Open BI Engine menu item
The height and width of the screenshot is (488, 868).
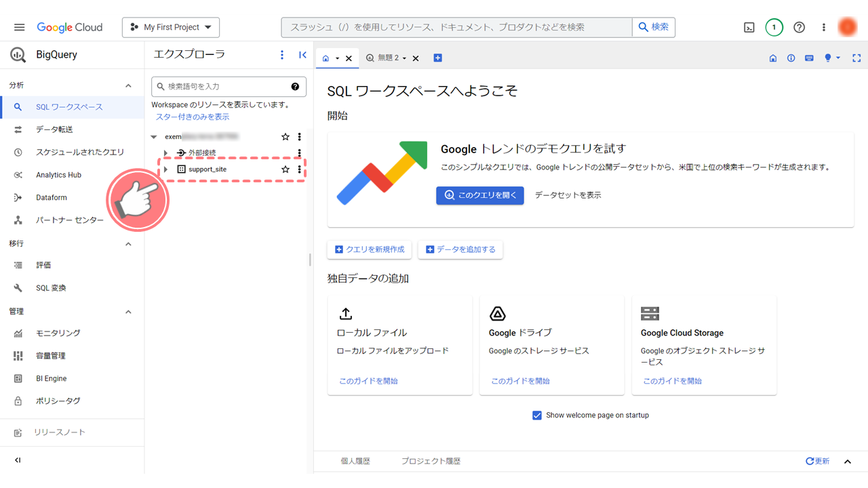72,378
